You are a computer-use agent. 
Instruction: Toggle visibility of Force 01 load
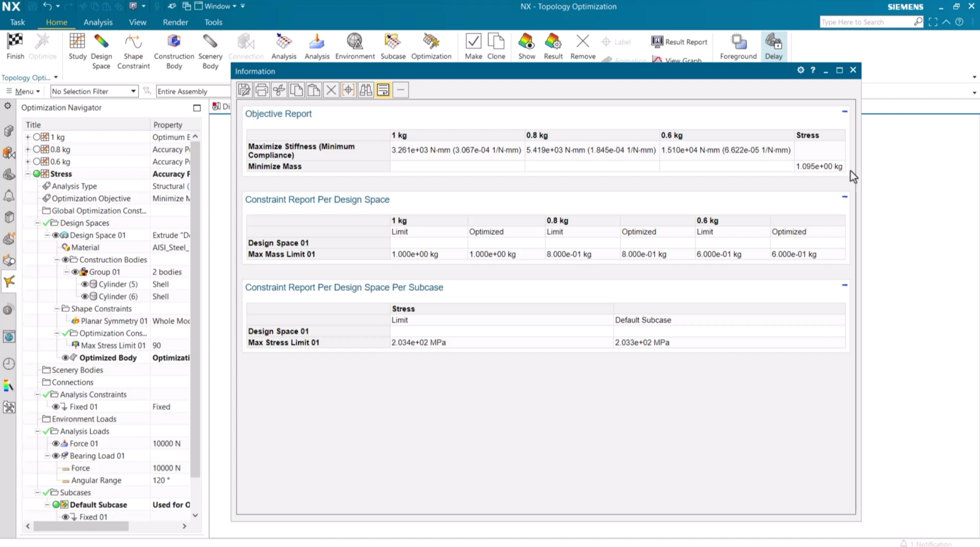tap(56, 444)
